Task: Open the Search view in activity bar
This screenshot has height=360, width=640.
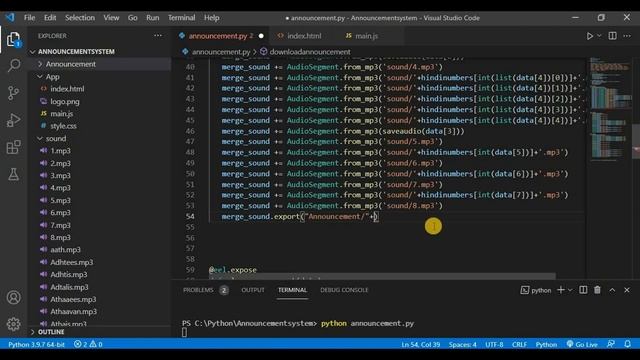Action: click(13, 65)
